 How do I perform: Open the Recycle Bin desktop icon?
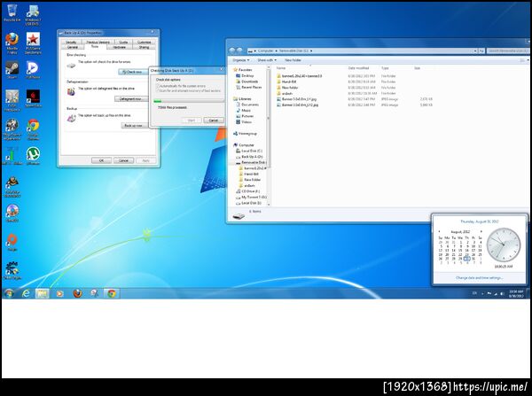[x=12, y=13]
